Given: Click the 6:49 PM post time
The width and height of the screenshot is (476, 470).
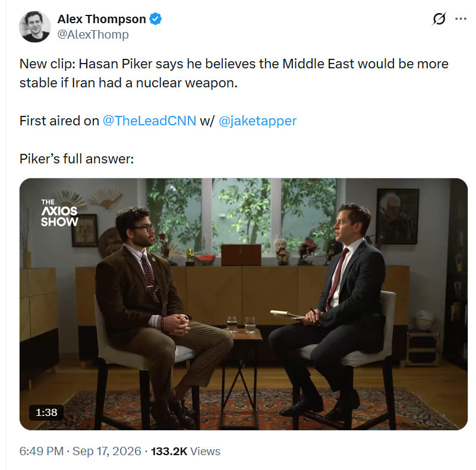Looking at the screenshot, I should [x=42, y=451].
